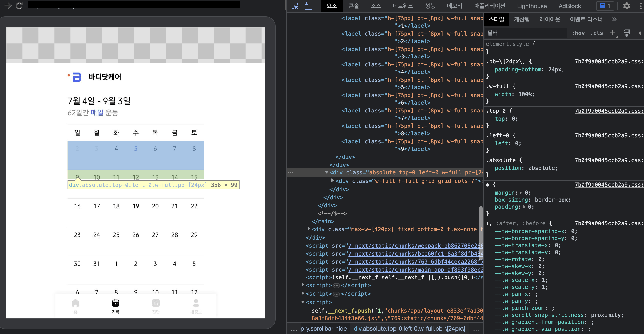Select calendar date 27
The image size is (644, 334).
click(x=155, y=235)
